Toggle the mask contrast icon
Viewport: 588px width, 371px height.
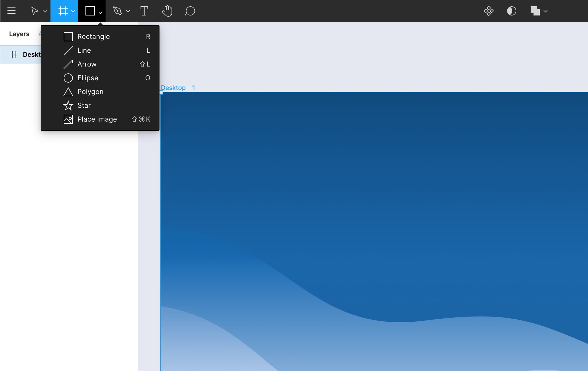coord(511,11)
